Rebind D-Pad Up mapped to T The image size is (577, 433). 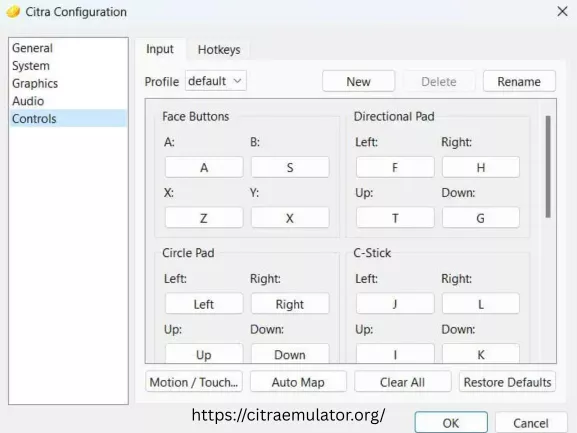pos(395,218)
